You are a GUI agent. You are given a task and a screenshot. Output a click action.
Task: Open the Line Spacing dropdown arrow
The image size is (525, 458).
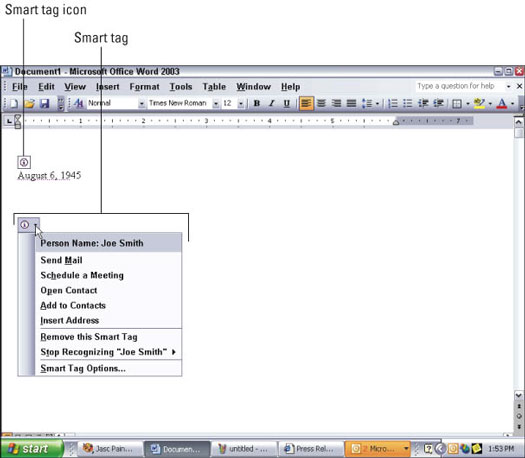[x=377, y=103]
